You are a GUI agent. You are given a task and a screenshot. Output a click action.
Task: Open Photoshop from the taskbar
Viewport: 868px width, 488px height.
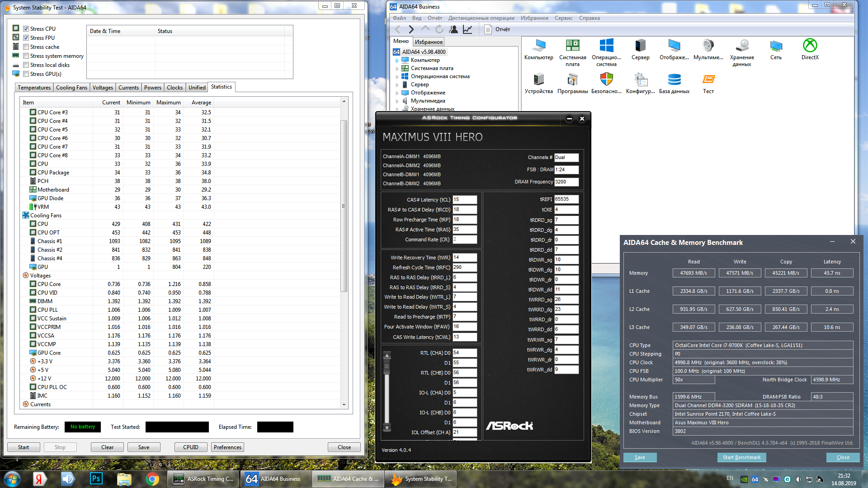click(96, 479)
